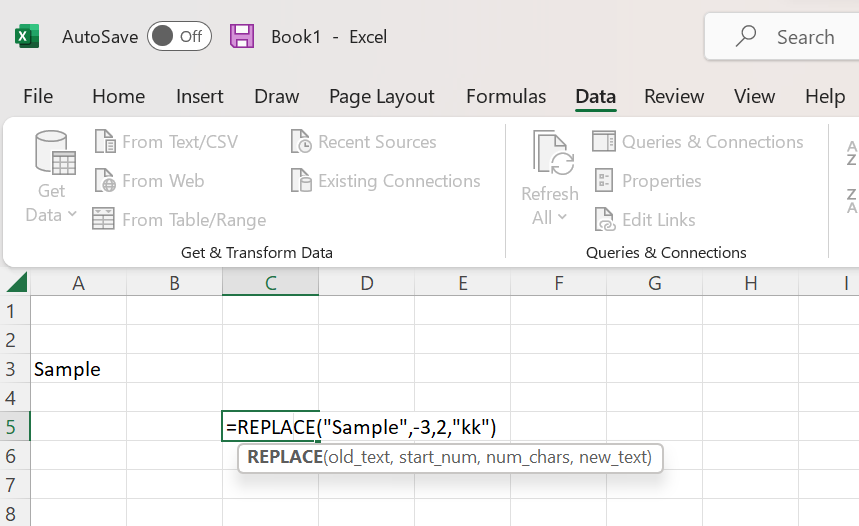Image resolution: width=859 pixels, height=526 pixels.
Task: Open Recent Sources
Action: point(364,142)
